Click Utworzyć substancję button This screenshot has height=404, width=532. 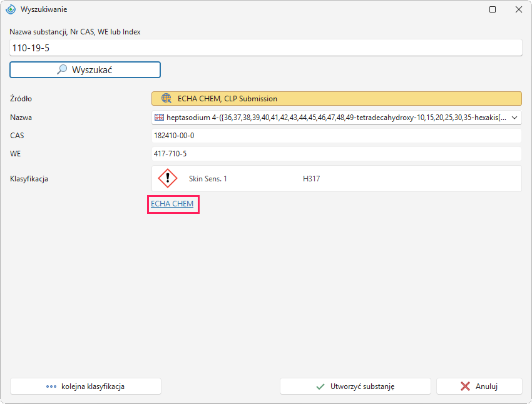[x=356, y=386]
